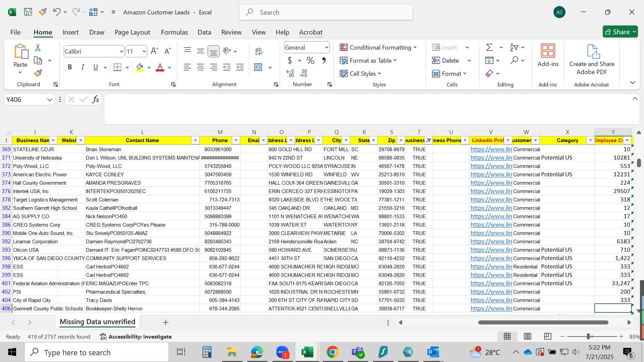This screenshot has width=644, height=362.
Task: Click Conditional Formatting button
Action: tap(378, 47)
